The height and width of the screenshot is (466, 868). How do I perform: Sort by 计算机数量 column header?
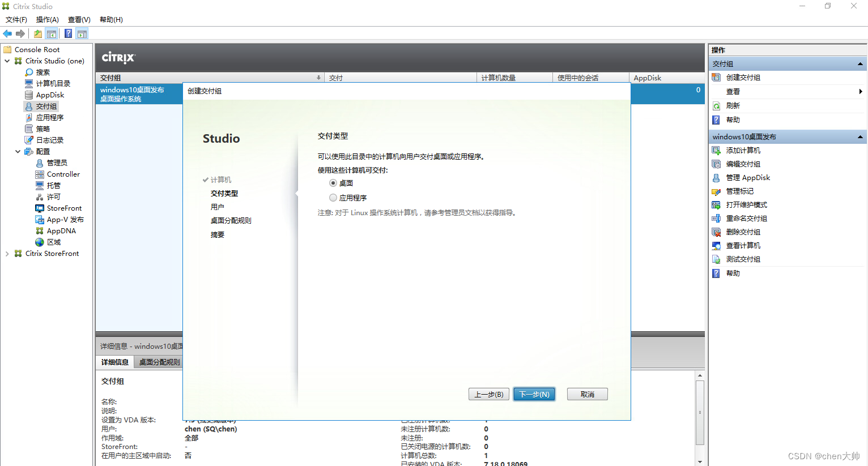point(514,78)
